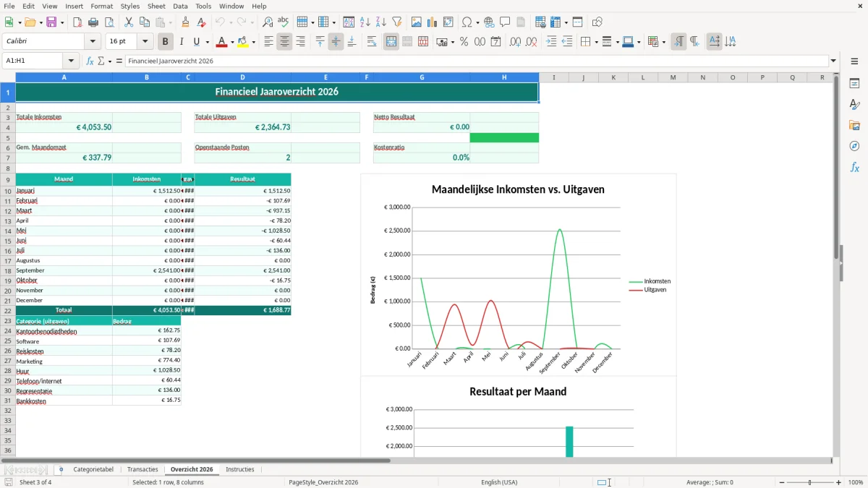Open the Sum function dropdown arrow

[110, 61]
